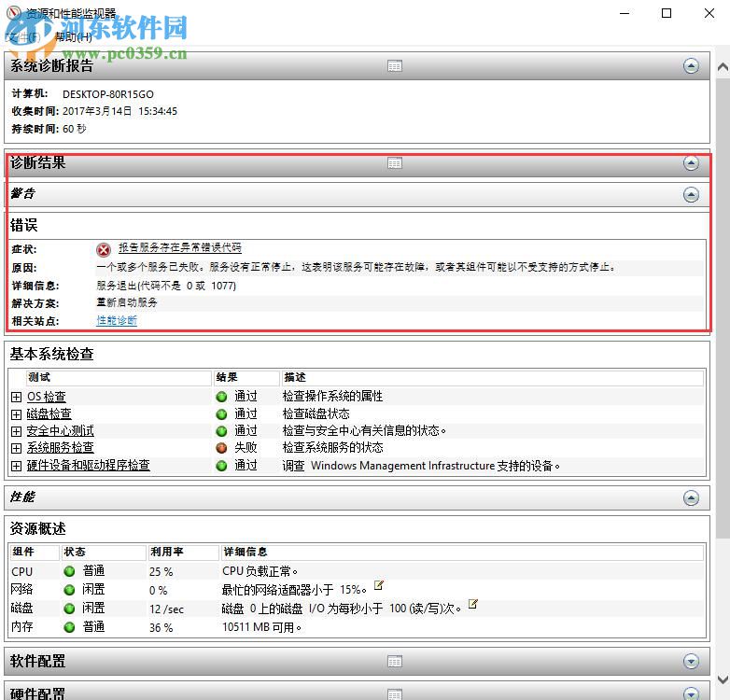This screenshot has width=730, height=700.
Task: Click green status icon in 网络 row
Action: click(69, 590)
